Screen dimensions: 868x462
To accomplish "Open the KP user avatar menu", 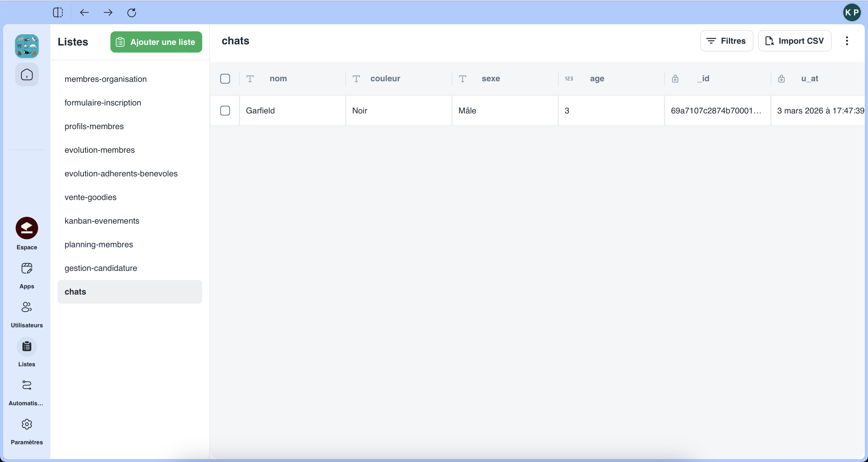I will coord(851,12).
